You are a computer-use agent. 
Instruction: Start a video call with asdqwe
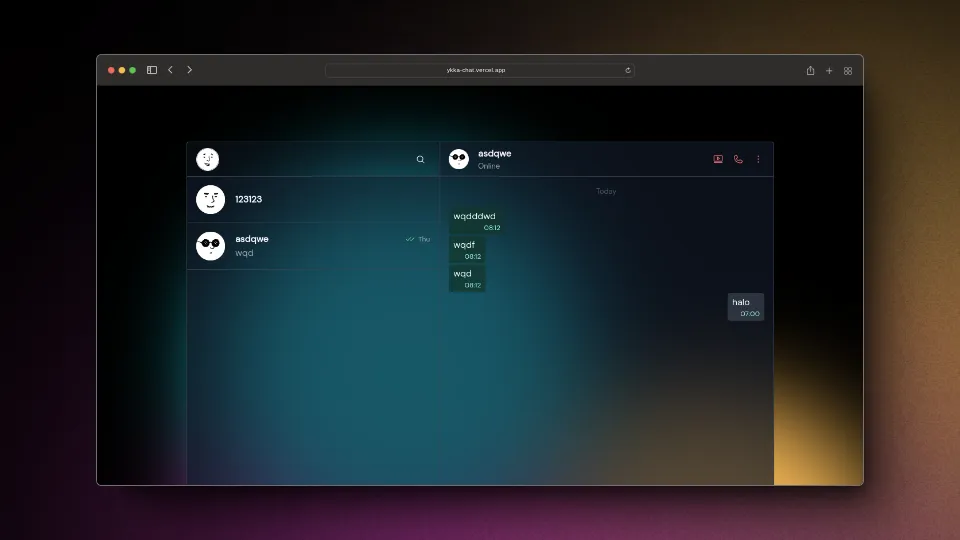718,159
